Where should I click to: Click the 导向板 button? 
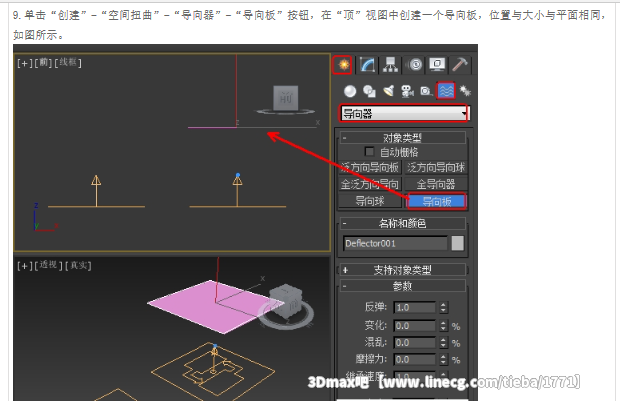point(437,201)
